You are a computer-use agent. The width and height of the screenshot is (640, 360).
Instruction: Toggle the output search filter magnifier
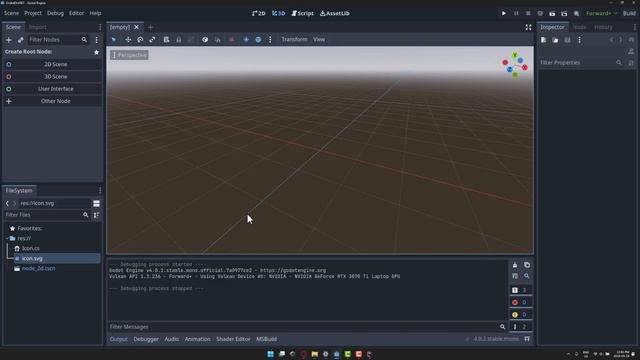click(x=527, y=276)
